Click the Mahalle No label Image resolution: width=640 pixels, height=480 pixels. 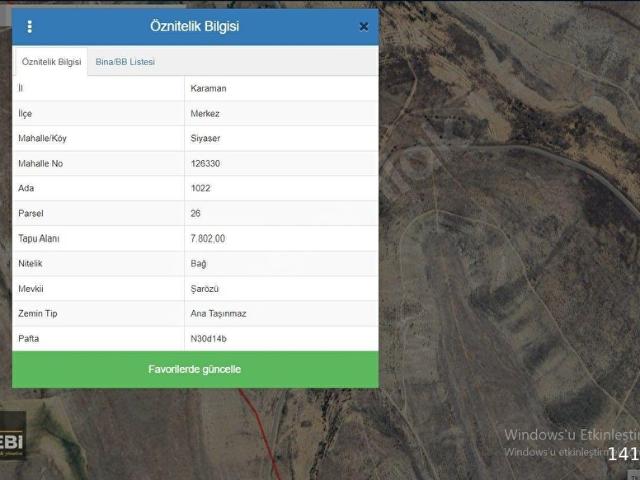pos(40,164)
